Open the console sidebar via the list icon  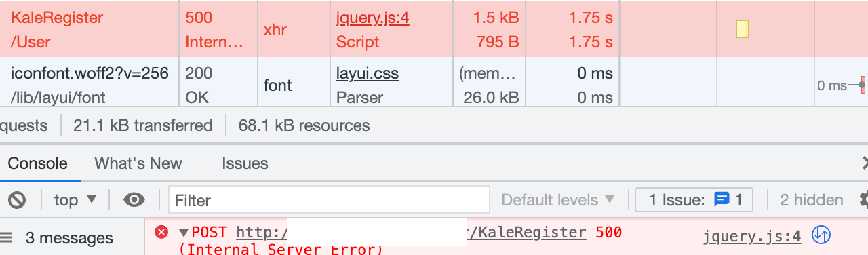6,238
